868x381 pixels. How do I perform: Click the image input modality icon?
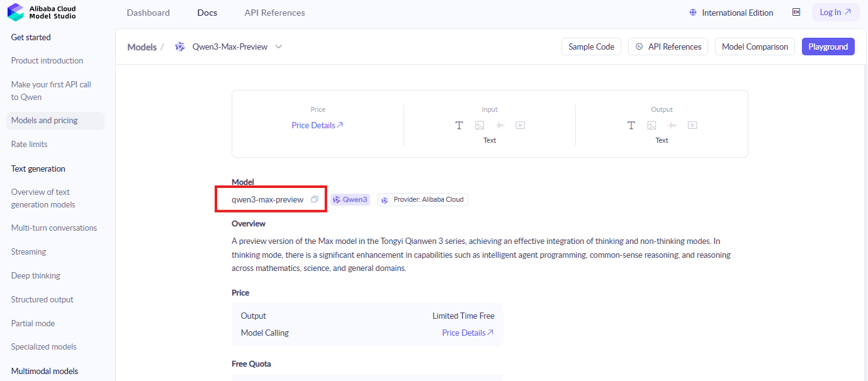click(479, 125)
